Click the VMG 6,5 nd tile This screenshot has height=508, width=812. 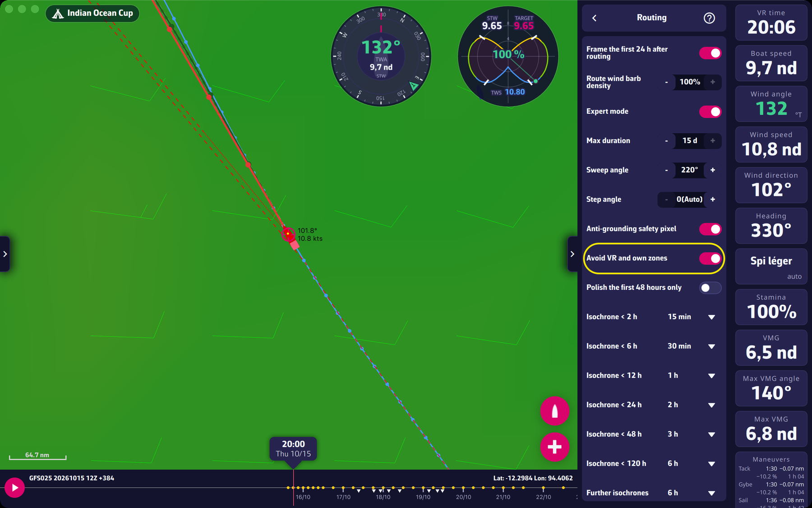771,348
